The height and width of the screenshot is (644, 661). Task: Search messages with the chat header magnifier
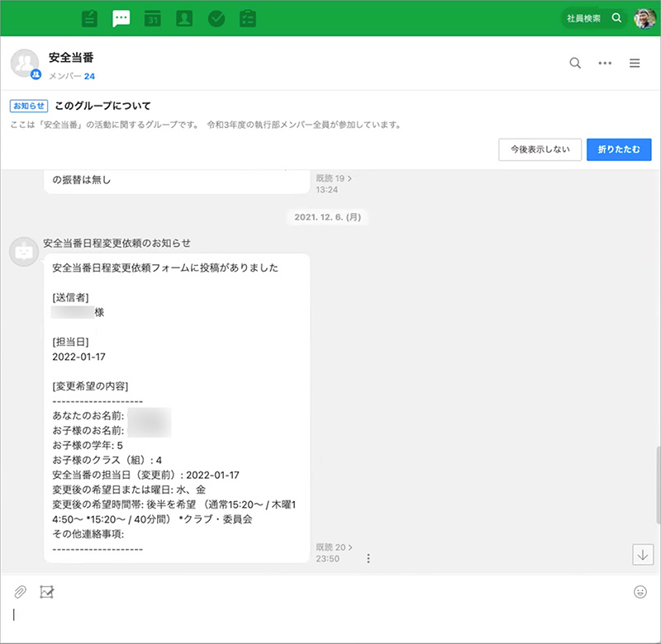tap(575, 63)
